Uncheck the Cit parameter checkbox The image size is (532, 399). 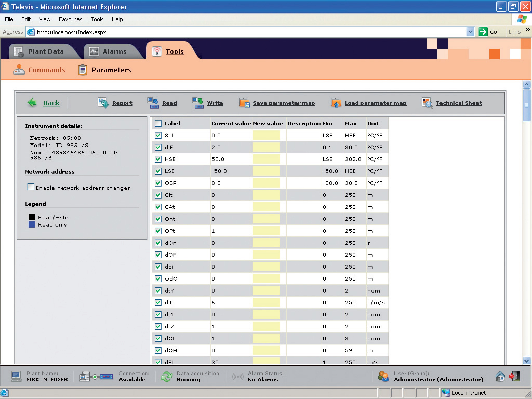158,195
